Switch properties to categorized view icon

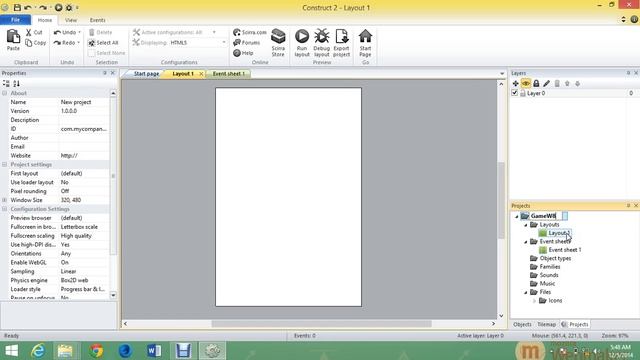(6, 84)
